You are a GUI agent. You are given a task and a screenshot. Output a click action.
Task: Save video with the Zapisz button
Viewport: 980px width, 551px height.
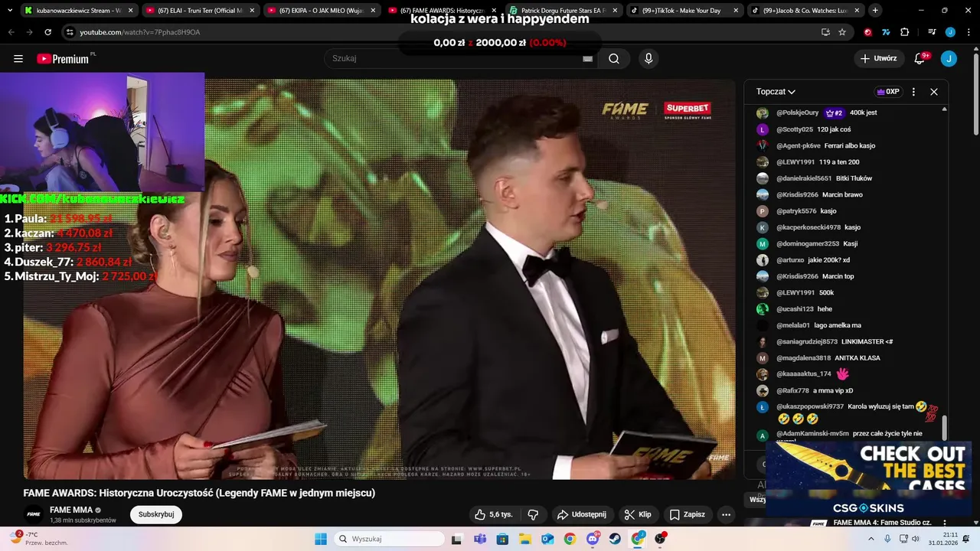(x=687, y=514)
